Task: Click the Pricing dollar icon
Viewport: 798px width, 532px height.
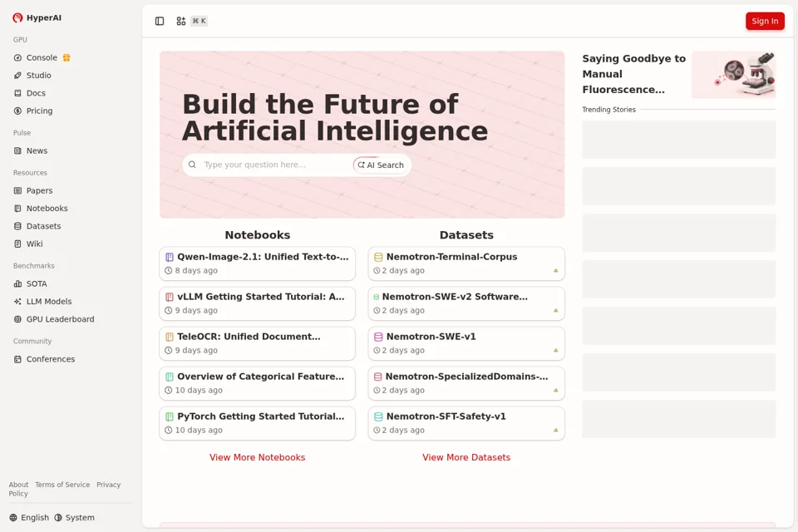Action: 17,111
